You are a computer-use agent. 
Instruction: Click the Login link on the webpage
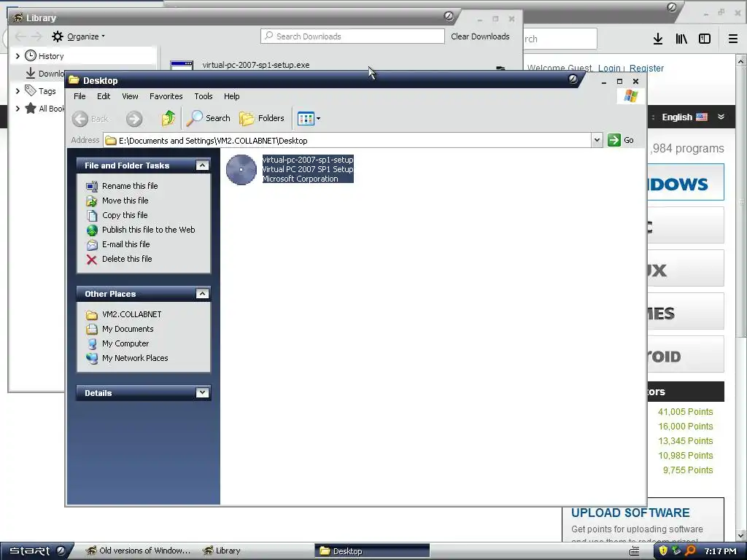(609, 68)
